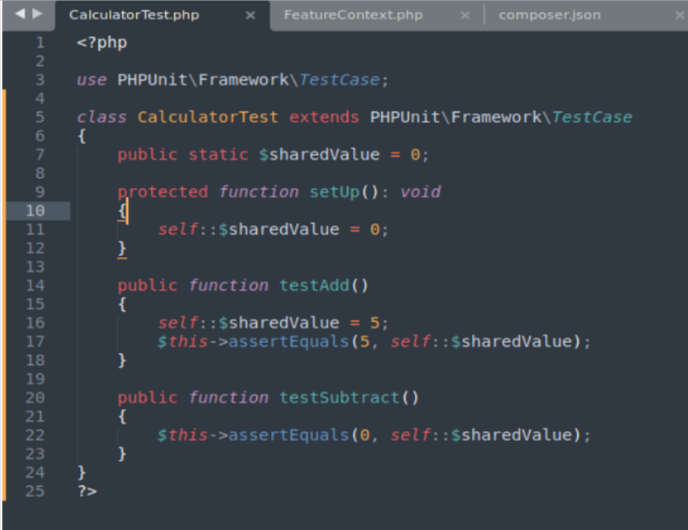
Task: Click gutter line number 20
Action: (x=35, y=398)
